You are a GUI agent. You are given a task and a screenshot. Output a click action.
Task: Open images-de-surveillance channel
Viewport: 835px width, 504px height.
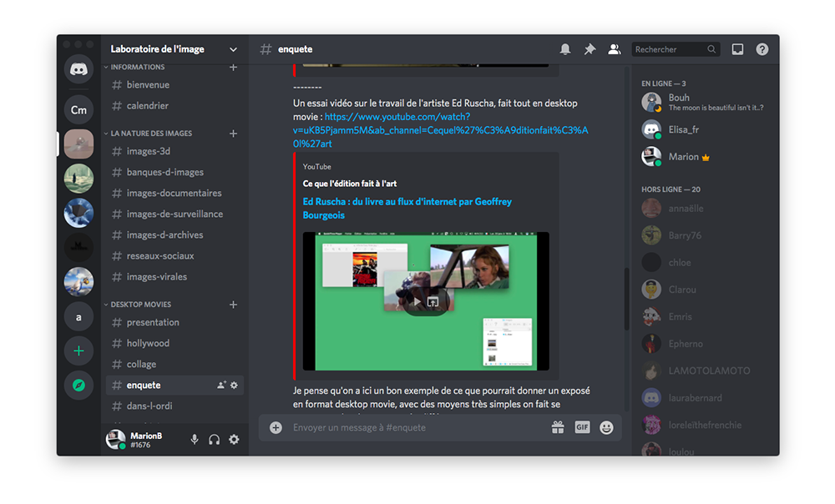coord(175,214)
